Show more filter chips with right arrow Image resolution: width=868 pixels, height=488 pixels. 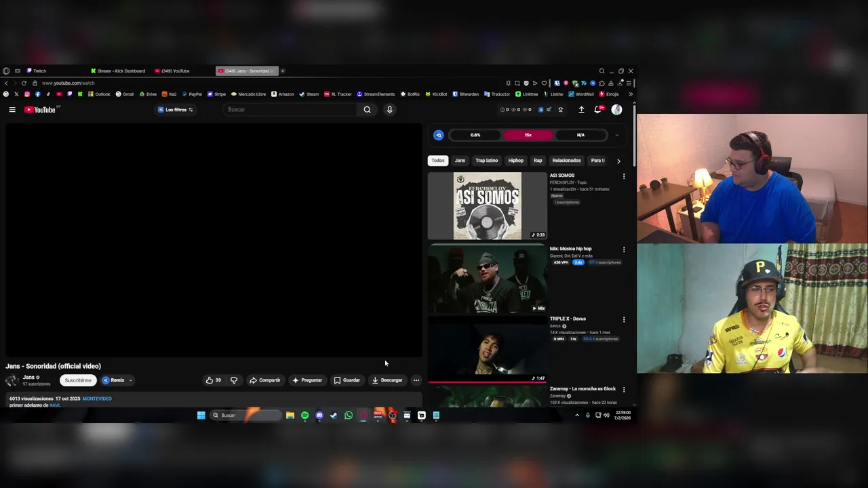pyautogui.click(x=618, y=161)
